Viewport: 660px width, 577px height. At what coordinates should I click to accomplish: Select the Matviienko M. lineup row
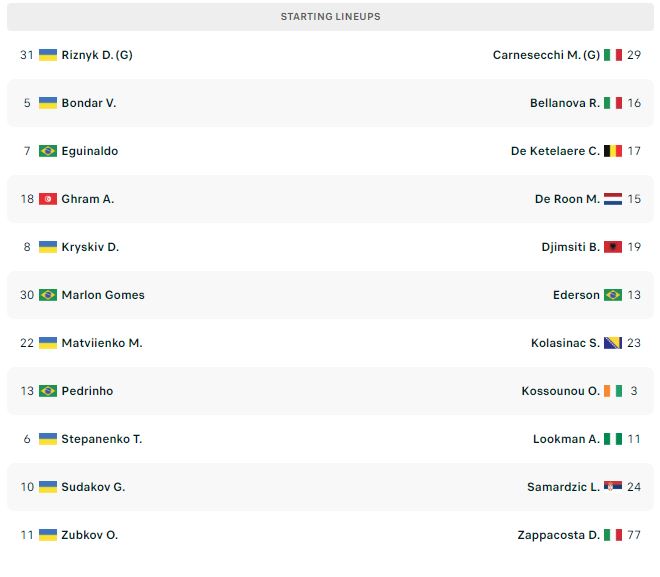(x=330, y=343)
